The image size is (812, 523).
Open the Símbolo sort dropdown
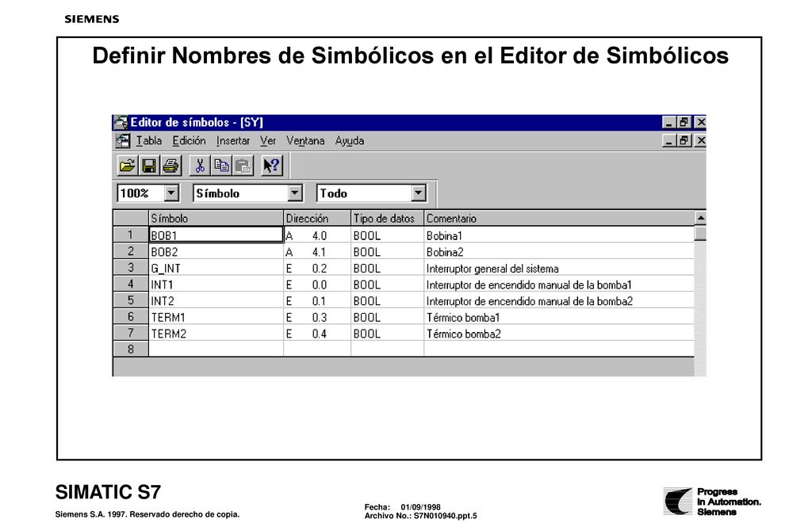click(295, 193)
